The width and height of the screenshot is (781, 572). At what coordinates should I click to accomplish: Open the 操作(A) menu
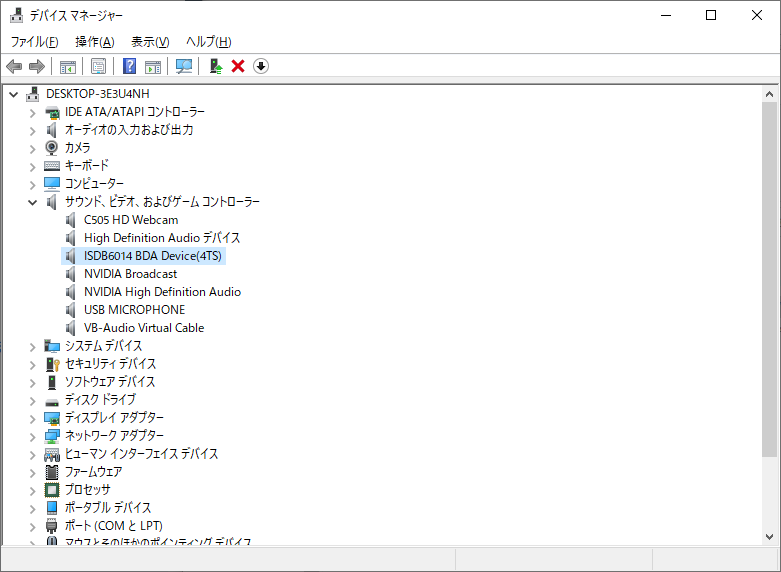coord(95,42)
